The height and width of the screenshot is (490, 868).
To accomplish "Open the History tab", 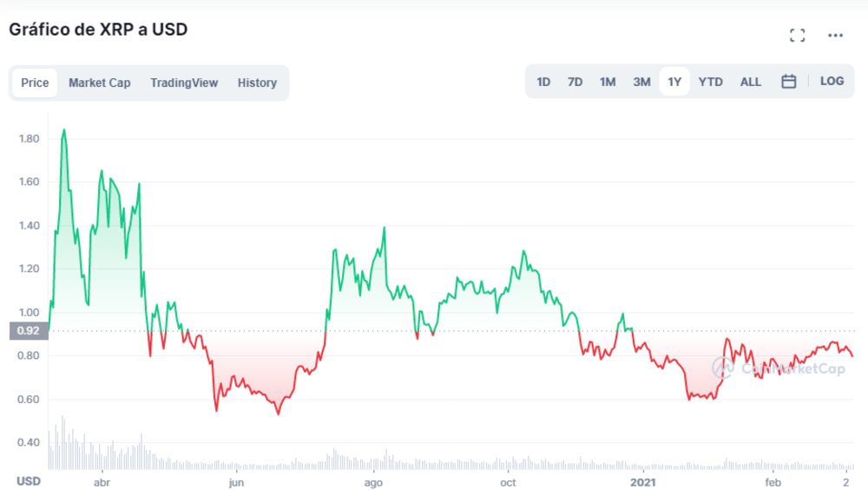I will click(258, 83).
